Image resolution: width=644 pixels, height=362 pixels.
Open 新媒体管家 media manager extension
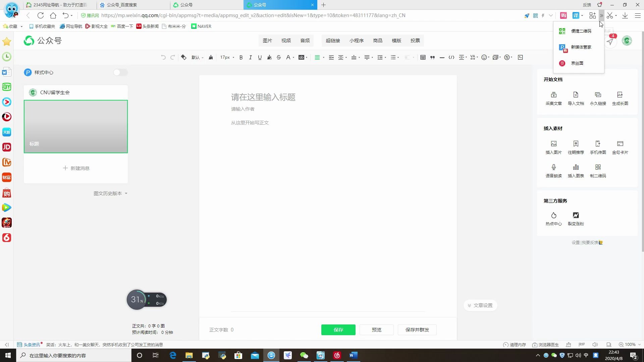pyautogui.click(x=579, y=47)
